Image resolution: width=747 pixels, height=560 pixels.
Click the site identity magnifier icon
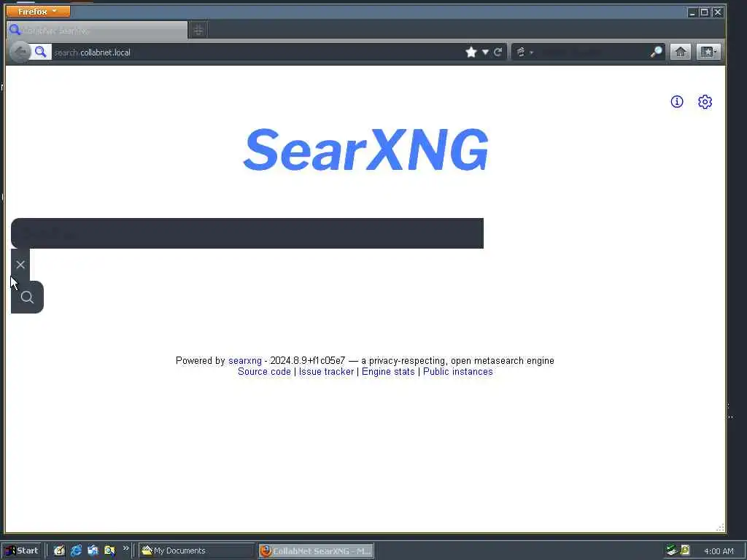point(41,52)
